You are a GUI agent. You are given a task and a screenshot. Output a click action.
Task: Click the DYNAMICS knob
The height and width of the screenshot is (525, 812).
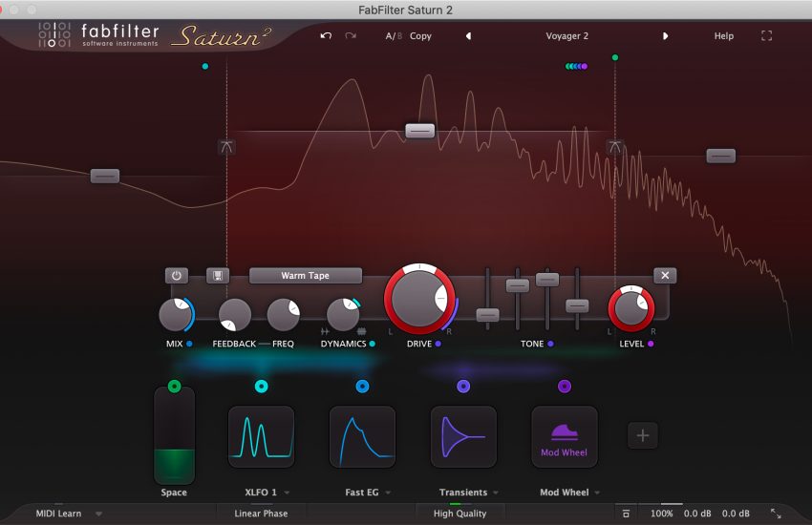pos(343,314)
